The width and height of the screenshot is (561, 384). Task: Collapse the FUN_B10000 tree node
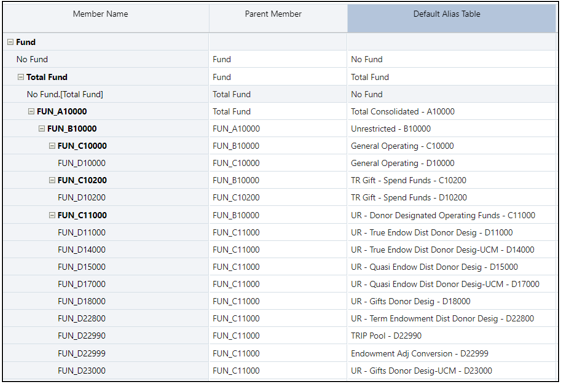[x=42, y=129]
